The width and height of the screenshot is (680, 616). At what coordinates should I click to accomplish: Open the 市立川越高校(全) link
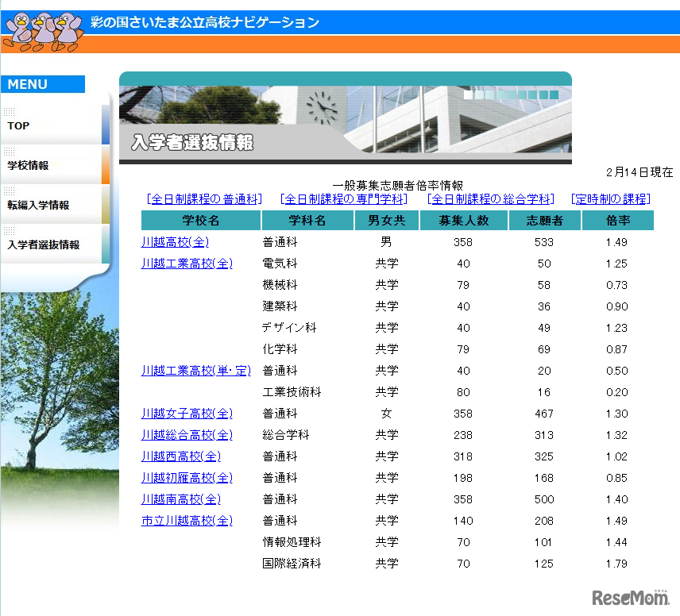[x=187, y=521]
